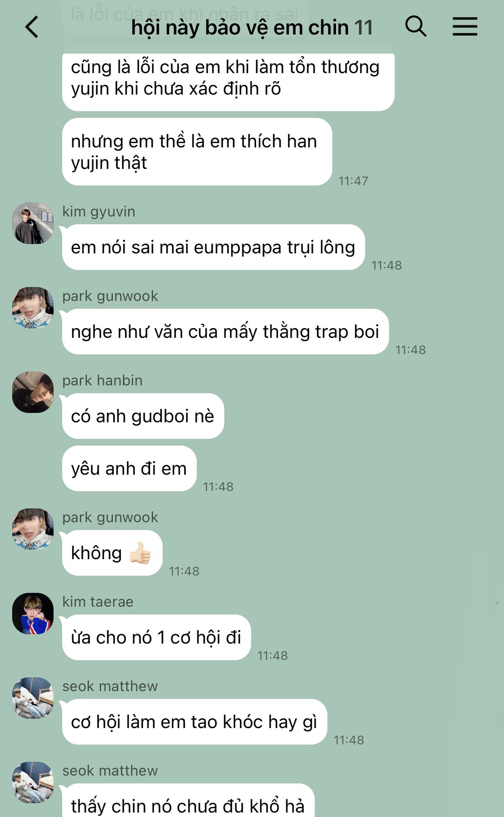Image resolution: width=504 pixels, height=817 pixels.
Task: Tap message 'em nói sai mai eumppapa trụi lông'
Action: tap(214, 247)
